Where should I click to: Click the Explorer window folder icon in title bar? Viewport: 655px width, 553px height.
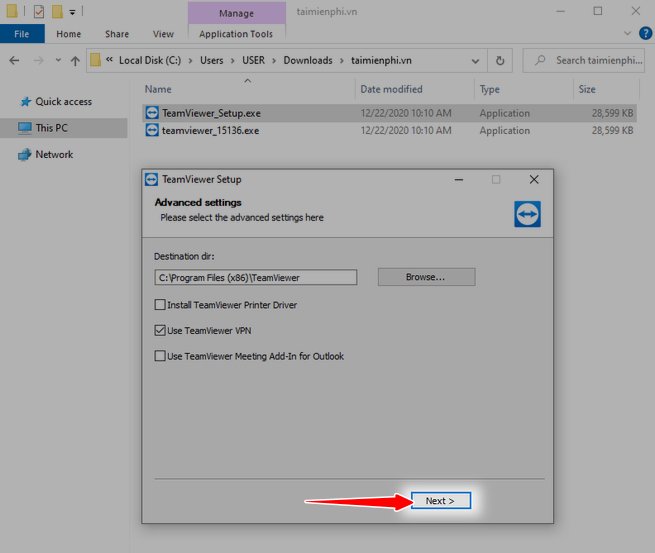coord(12,11)
